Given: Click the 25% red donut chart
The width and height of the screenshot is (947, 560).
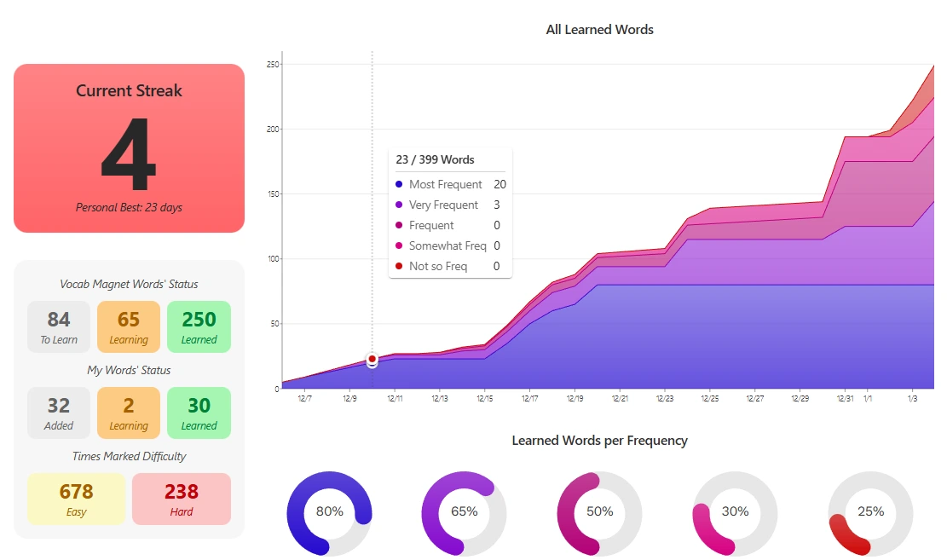Looking at the screenshot, I should pos(870,512).
